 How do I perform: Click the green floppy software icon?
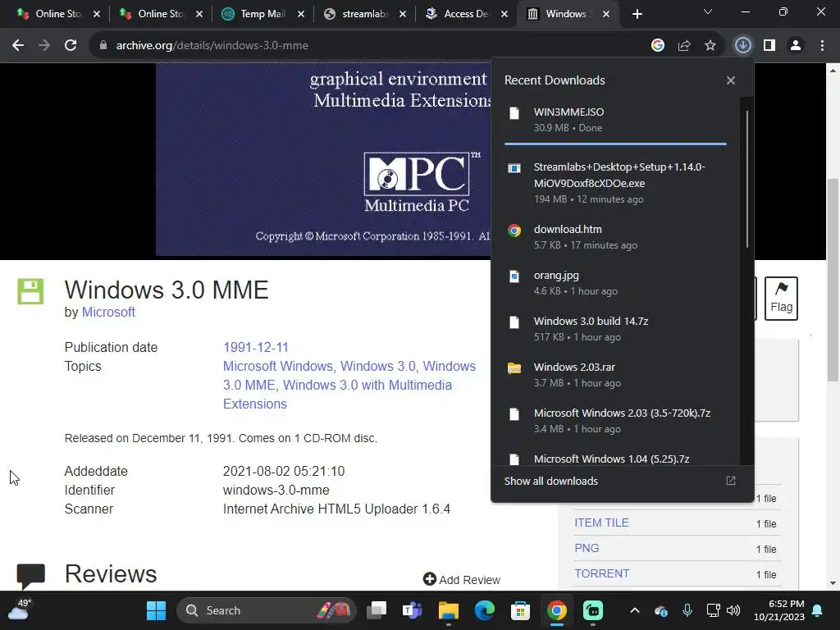click(x=30, y=291)
